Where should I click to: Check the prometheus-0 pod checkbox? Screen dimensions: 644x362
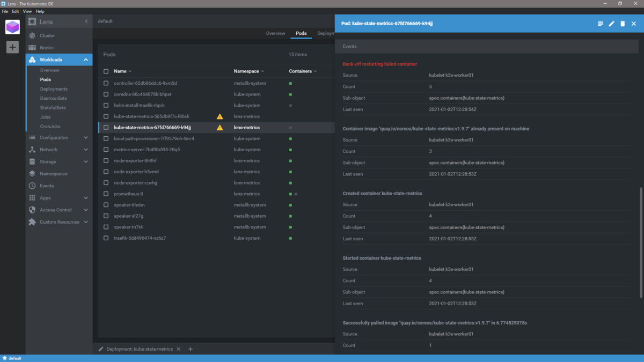pyautogui.click(x=106, y=194)
